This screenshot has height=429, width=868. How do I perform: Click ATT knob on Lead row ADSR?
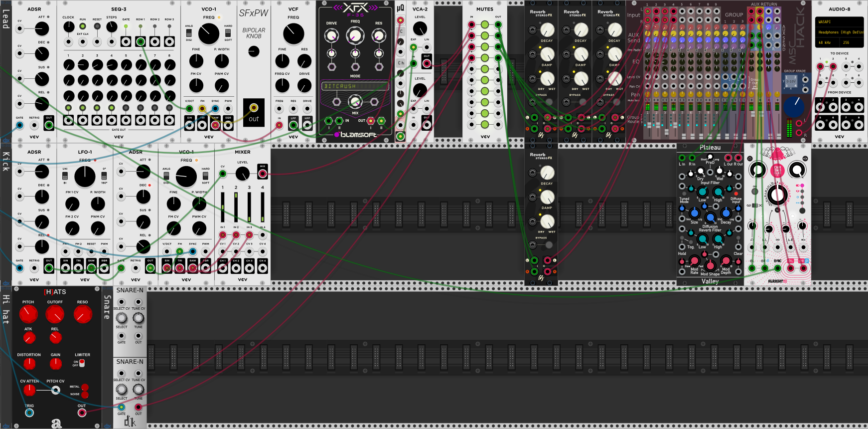tap(42, 28)
